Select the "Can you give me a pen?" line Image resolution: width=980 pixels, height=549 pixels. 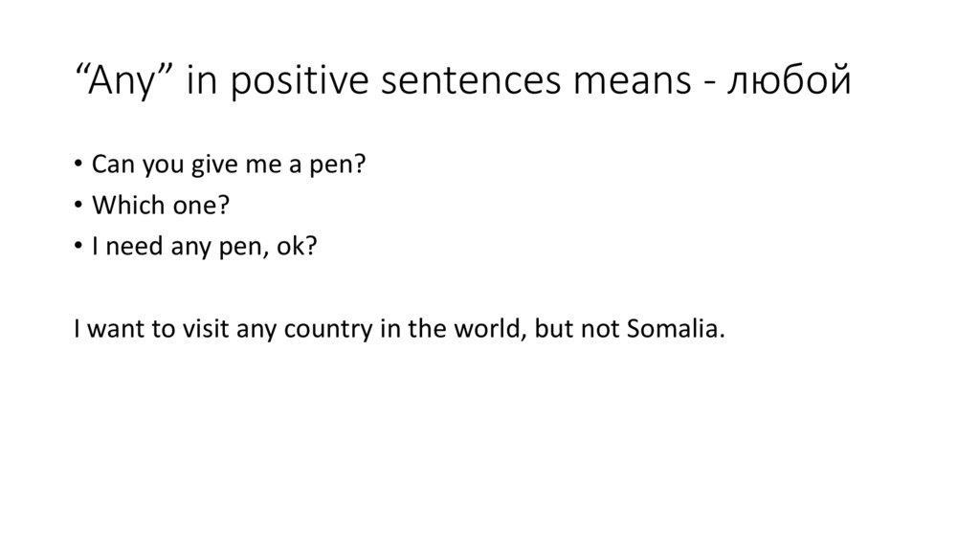coord(229,165)
